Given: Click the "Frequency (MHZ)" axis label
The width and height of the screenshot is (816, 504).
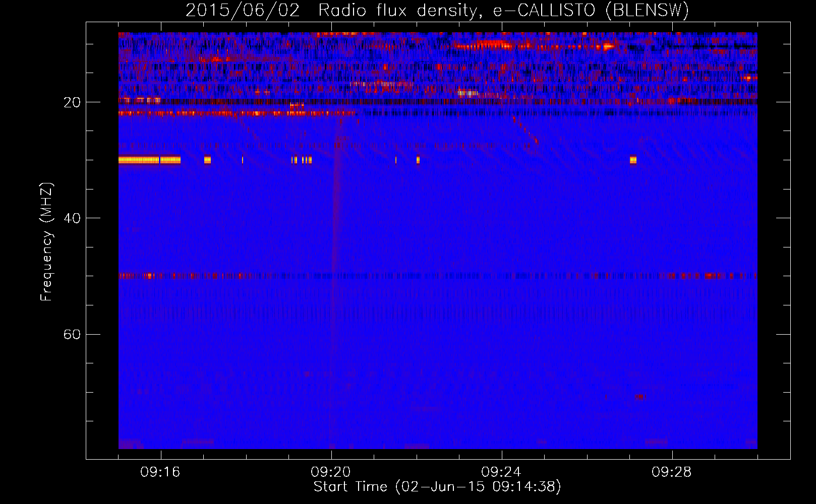Looking at the screenshot, I should 46,242.
